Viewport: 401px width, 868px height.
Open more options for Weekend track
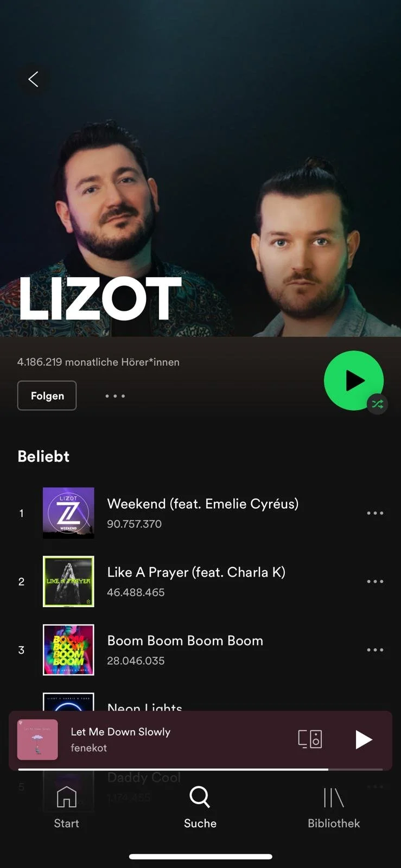tap(375, 513)
